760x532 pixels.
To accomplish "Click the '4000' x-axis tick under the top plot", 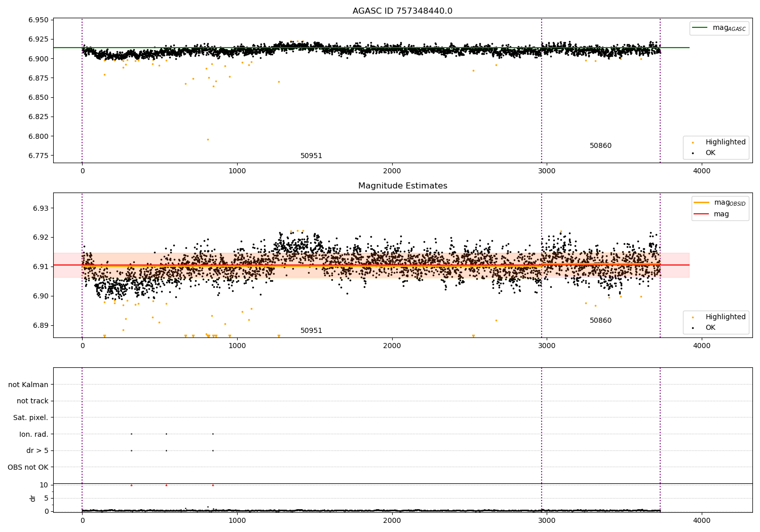I will coord(702,171).
